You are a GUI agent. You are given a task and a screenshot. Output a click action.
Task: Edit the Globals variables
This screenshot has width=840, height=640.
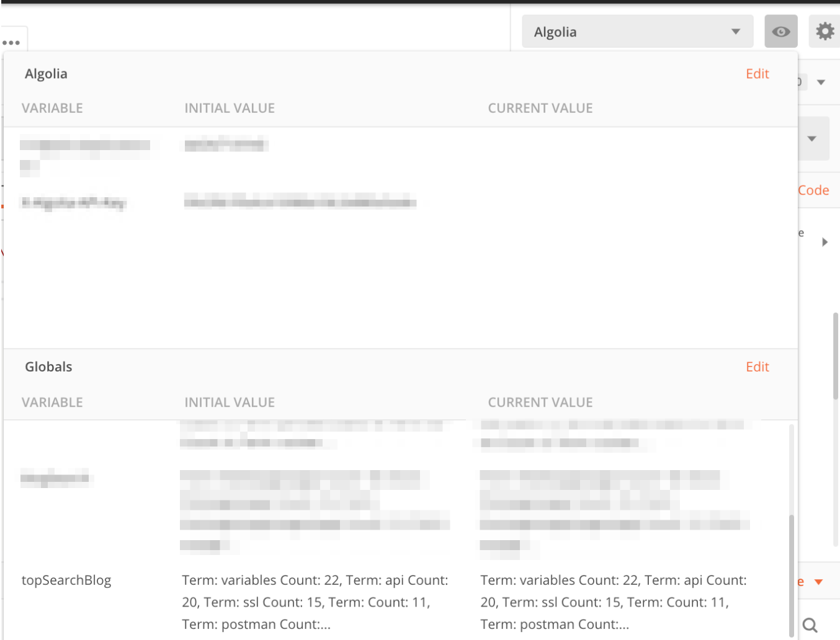757,367
